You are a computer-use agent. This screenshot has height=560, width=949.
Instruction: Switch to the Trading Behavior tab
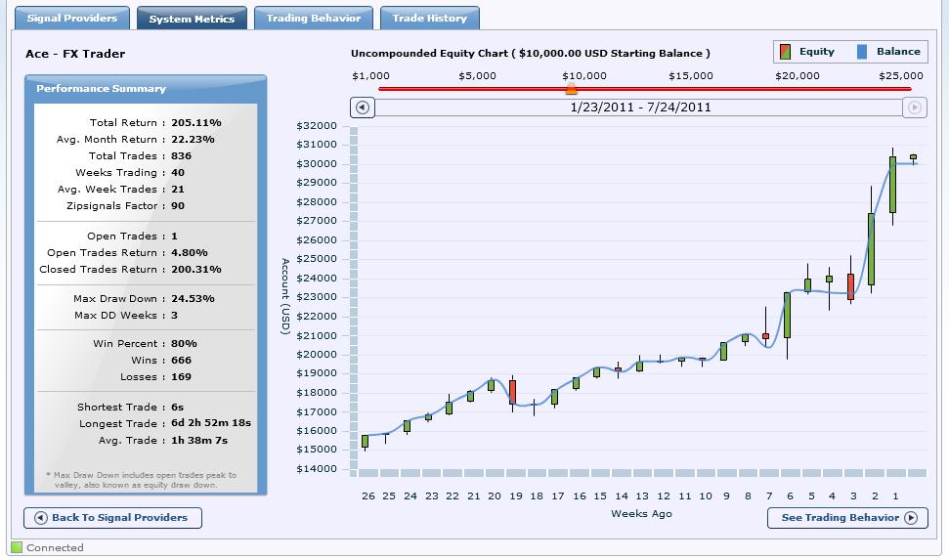313,19
